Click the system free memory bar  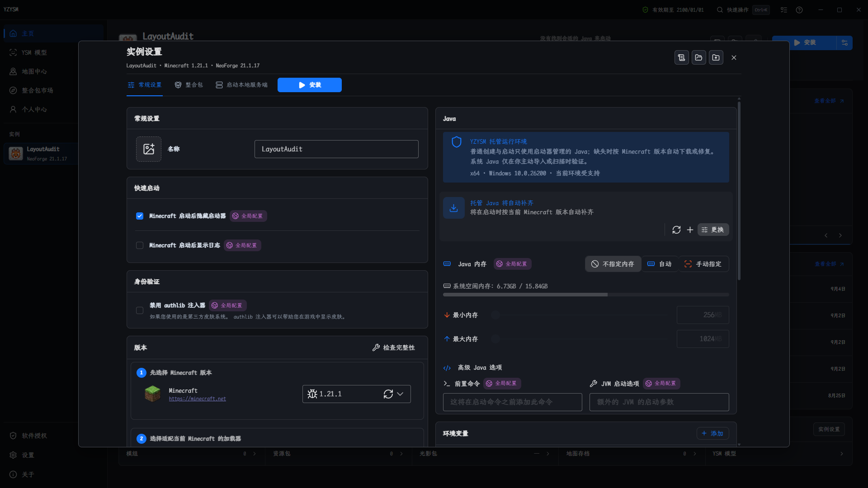point(586,295)
